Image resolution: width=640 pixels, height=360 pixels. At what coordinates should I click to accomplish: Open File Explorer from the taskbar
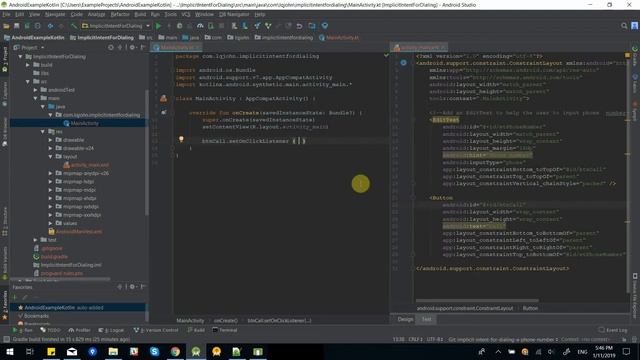click(113, 351)
